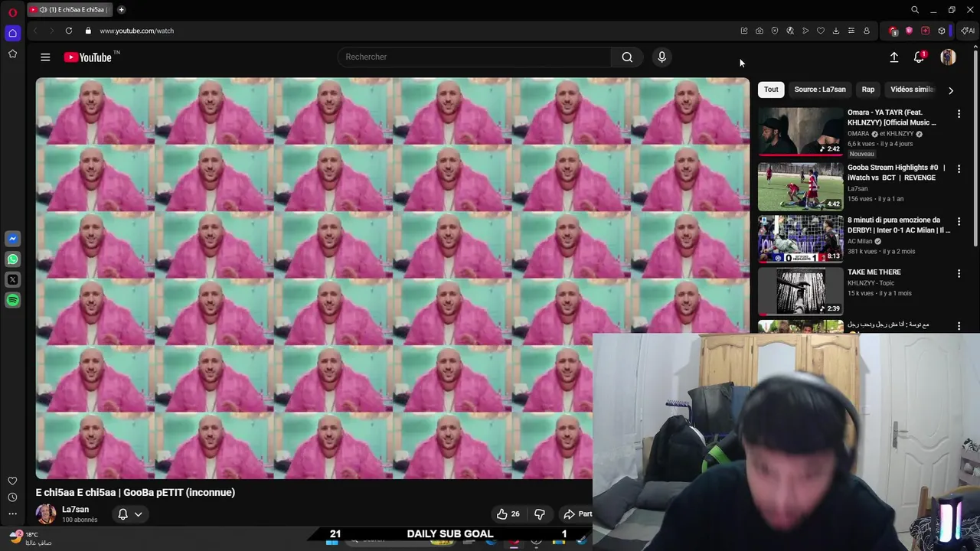This screenshot has height=551, width=980.
Task: Start voice search with the microphone
Action: pos(661,57)
